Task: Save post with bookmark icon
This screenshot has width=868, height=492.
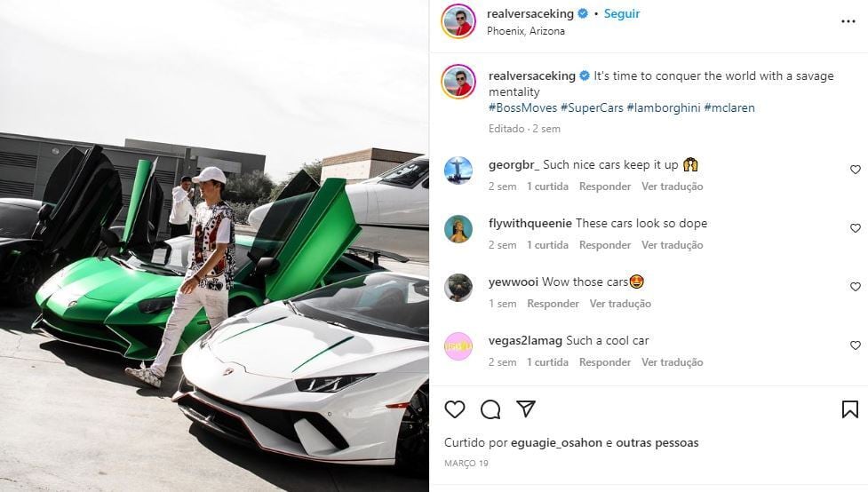Action: click(x=849, y=409)
